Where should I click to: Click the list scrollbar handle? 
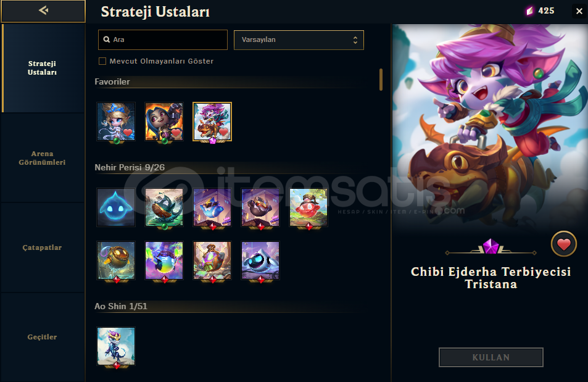(381, 80)
